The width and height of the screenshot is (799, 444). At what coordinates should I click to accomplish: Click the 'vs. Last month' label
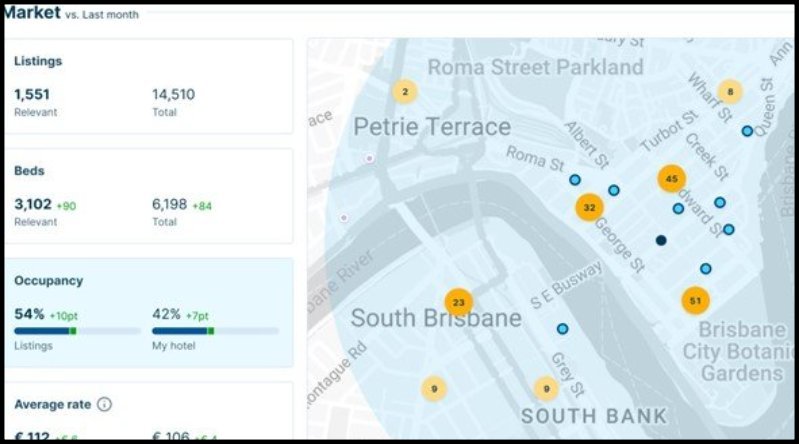pyautogui.click(x=102, y=15)
